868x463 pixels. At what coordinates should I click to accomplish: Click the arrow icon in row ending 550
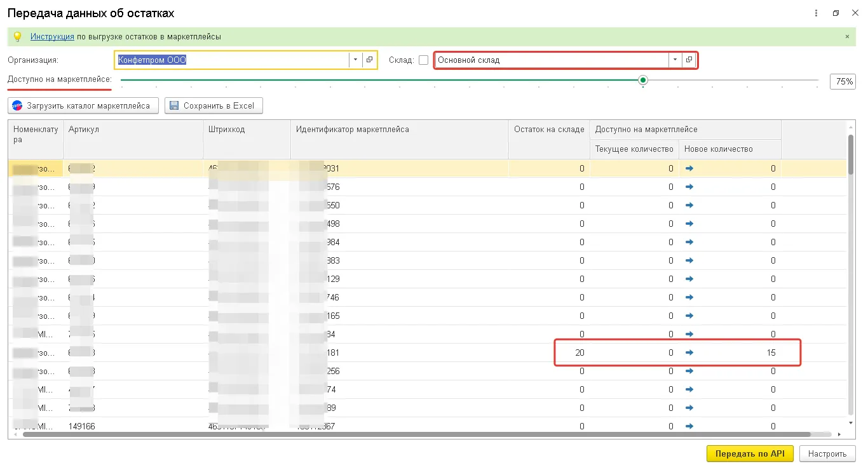(689, 205)
